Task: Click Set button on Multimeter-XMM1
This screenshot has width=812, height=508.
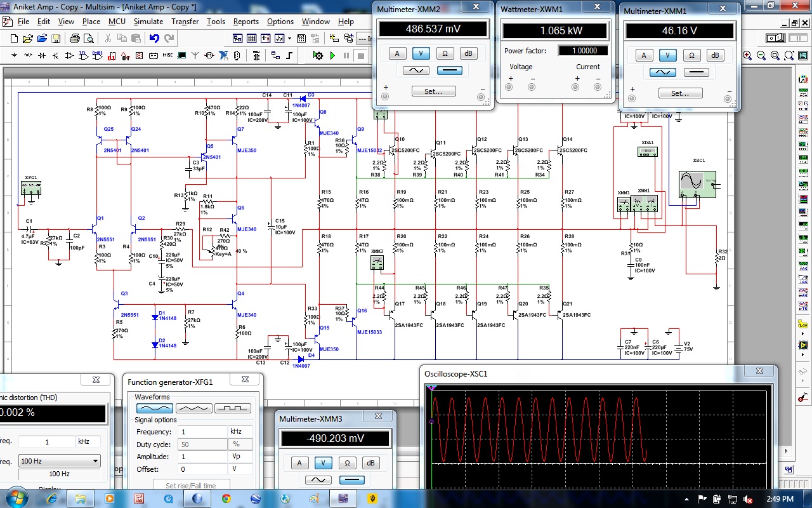Action: tap(680, 93)
